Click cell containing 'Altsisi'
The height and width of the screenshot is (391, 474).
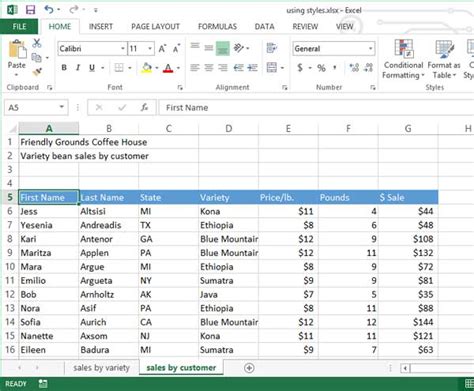(x=109, y=211)
